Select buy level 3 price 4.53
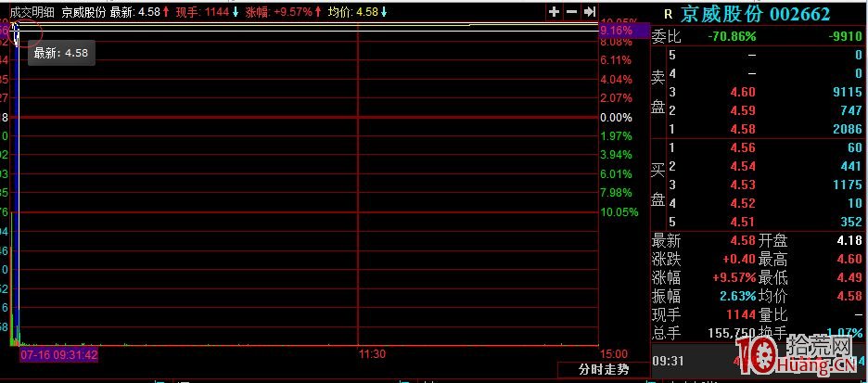This screenshot has height=383, width=868. 743,185
